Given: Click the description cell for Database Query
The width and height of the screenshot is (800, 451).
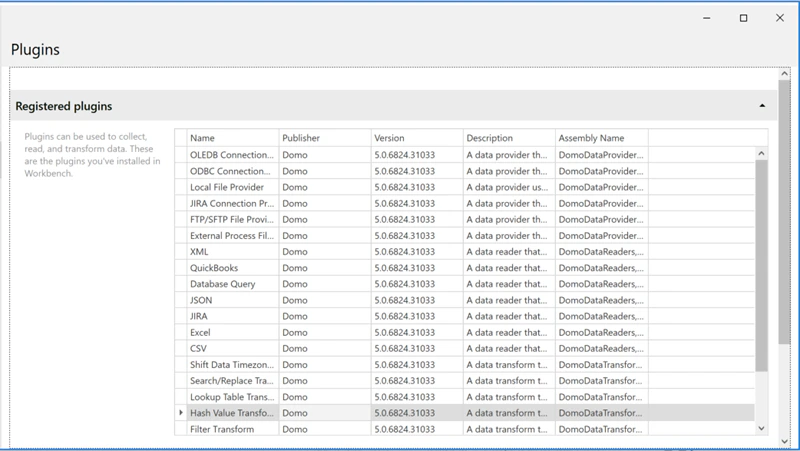Looking at the screenshot, I should [509, 284].
